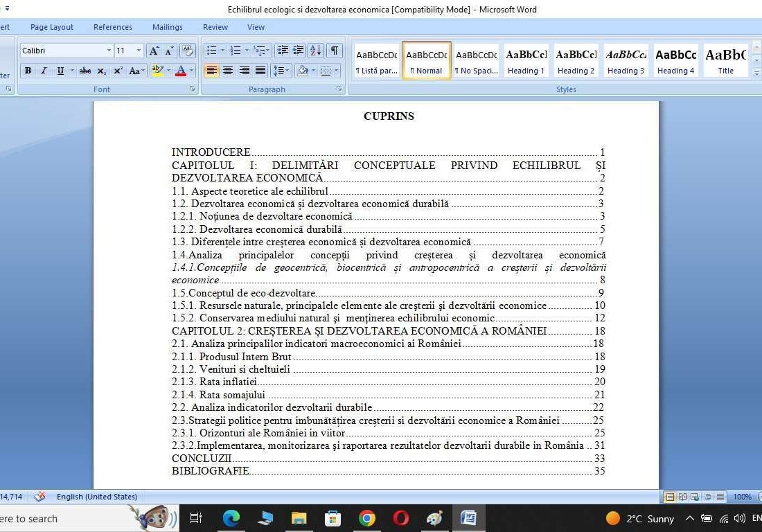Enable justified paragraph alignment
The width and height of the screenshot is (762, 532).
(x=260, y=70)
